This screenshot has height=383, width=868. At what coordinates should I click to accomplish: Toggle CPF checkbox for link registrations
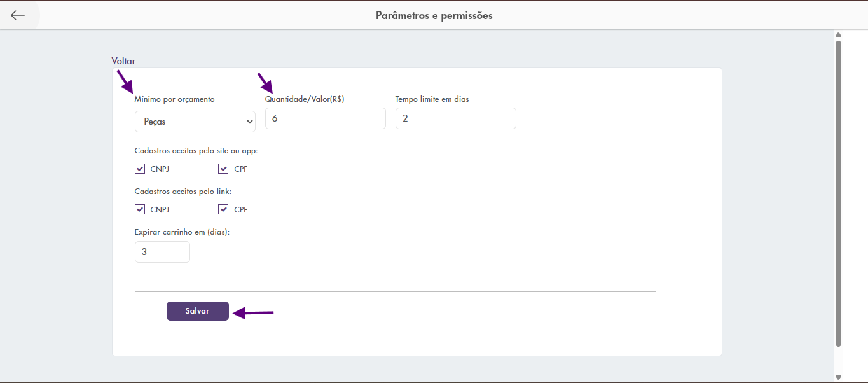tap(223, 209)
